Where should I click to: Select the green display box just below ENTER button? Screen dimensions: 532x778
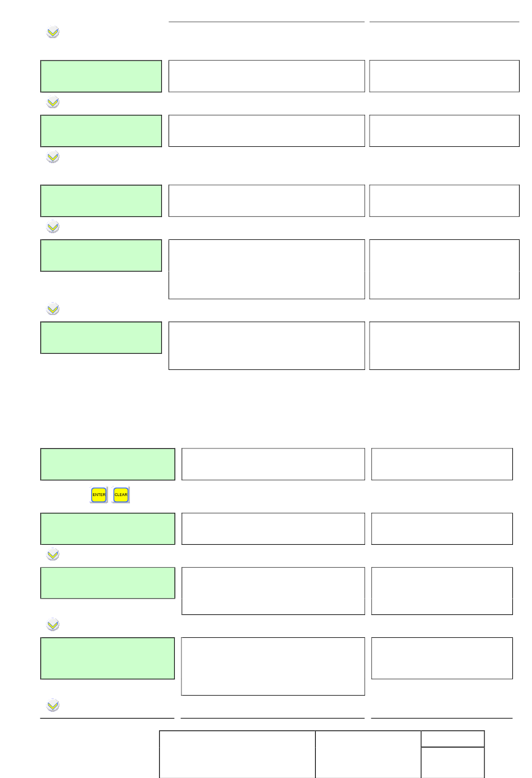point(108,529)
